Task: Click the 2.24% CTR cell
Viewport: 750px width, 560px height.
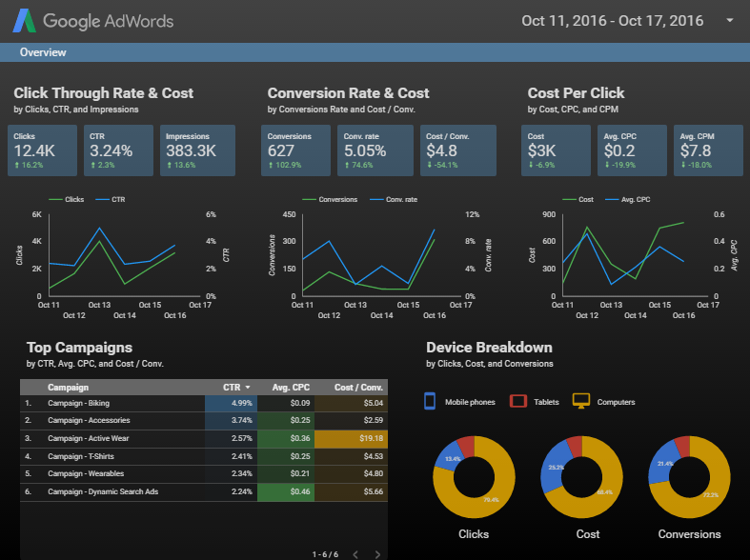Action: pos(231,492)
